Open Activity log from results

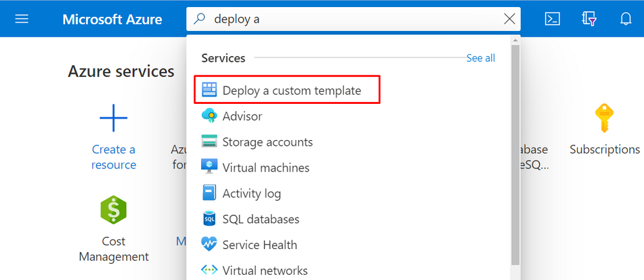tap(251, 194)
